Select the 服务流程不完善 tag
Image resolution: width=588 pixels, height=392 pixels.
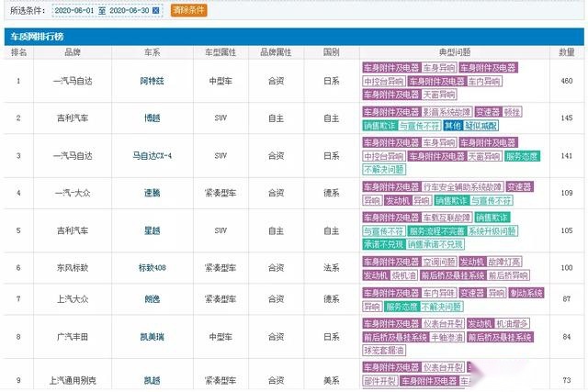tap(437, 231)
